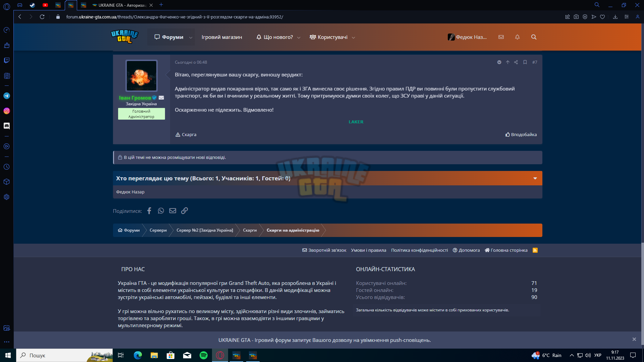Open the УКР input language switcher
The image size is (644, 362).
(598, 355)
